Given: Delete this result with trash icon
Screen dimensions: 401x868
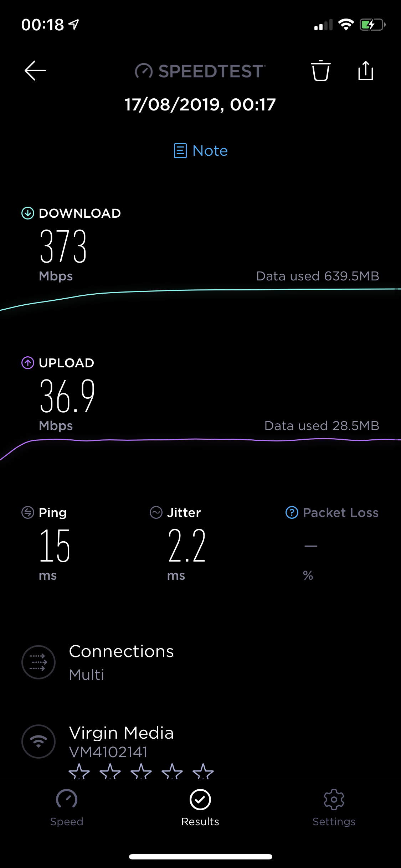Looking at the screenshot, I should click(x=320, y=71).
